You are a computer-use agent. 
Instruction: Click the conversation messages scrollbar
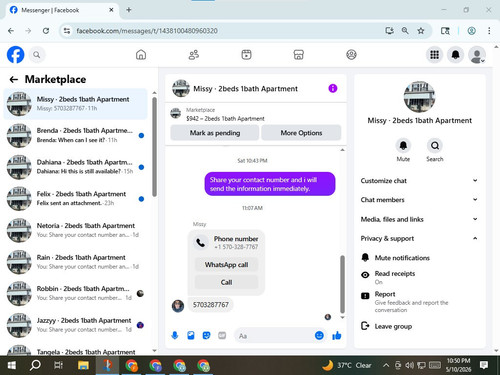click(x=342, y=284)
